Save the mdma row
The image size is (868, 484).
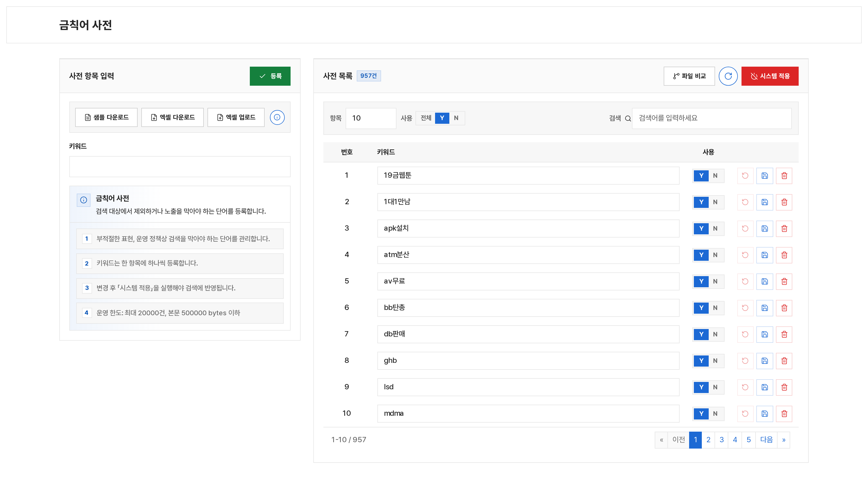point(765,414)
